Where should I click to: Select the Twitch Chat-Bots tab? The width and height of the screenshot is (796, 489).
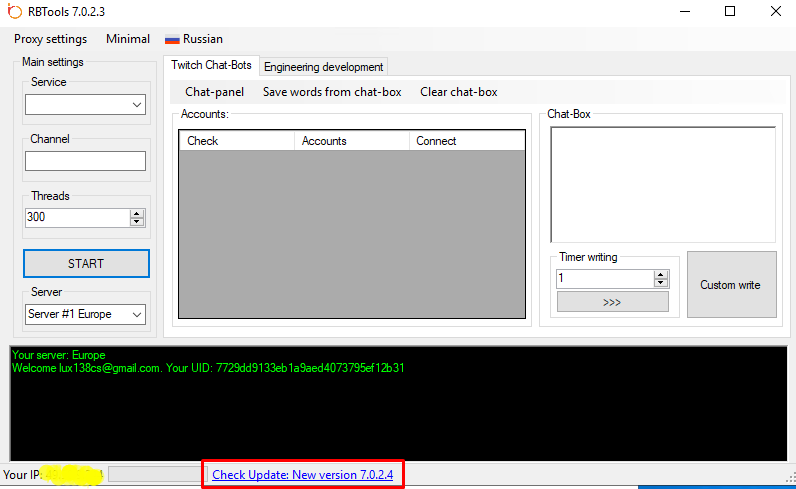[211, 66]
